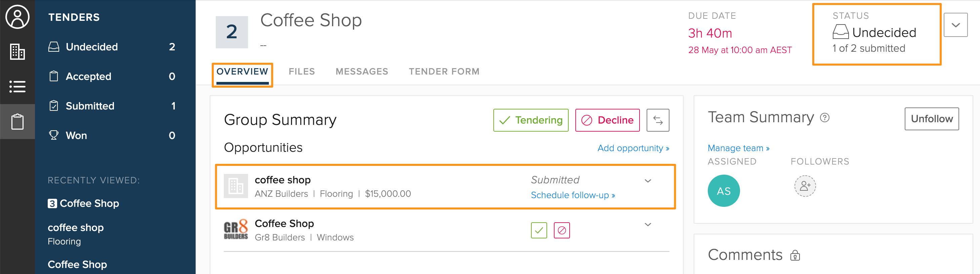
Task: Open the list view icon in sidebar
Action: (17, 87)
